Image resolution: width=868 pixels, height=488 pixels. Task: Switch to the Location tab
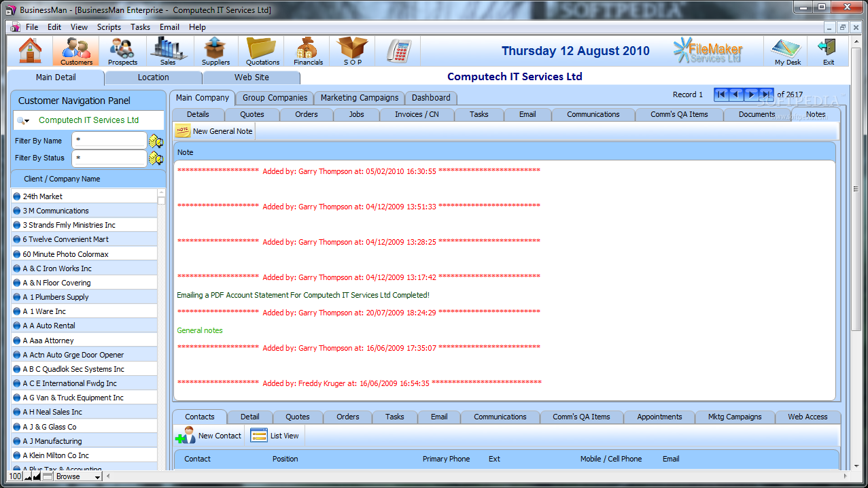coord(154,77)
